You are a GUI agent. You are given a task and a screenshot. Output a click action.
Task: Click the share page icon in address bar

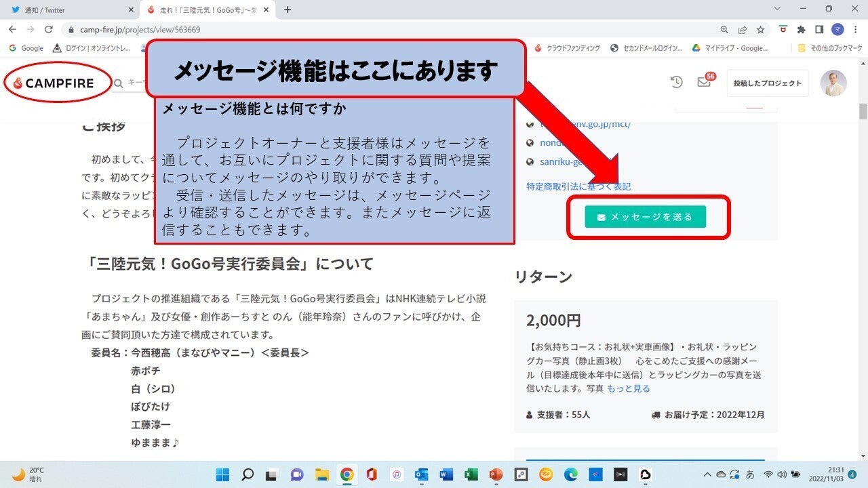coord(743,30)
